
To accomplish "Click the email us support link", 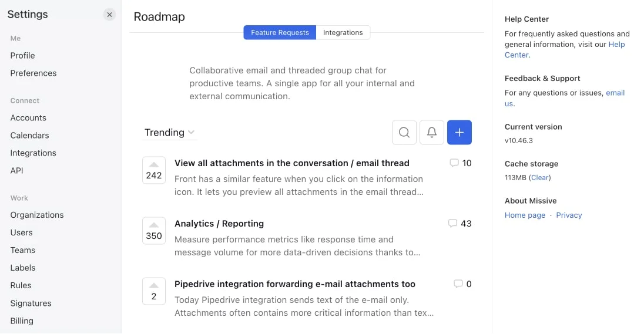I will click(615, 93).
